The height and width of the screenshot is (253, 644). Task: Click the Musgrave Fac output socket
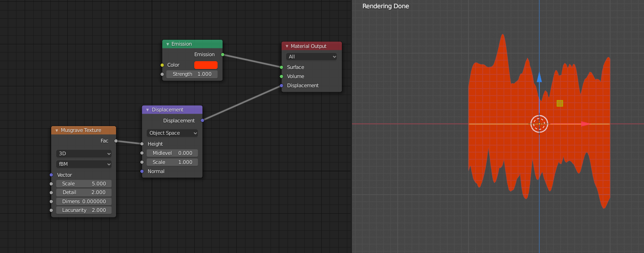(116, 141)
